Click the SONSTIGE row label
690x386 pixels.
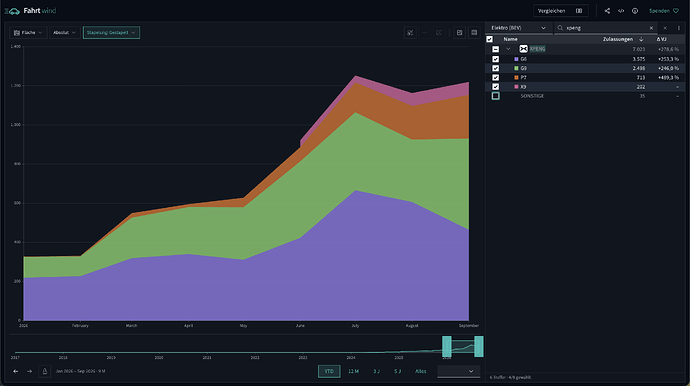pyautogui.click(x=532, y=96)
